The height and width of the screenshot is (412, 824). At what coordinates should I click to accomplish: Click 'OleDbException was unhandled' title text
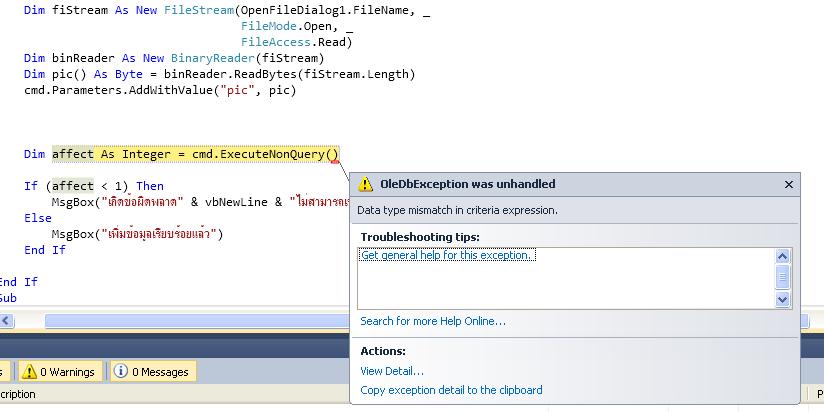pos(467,185)
